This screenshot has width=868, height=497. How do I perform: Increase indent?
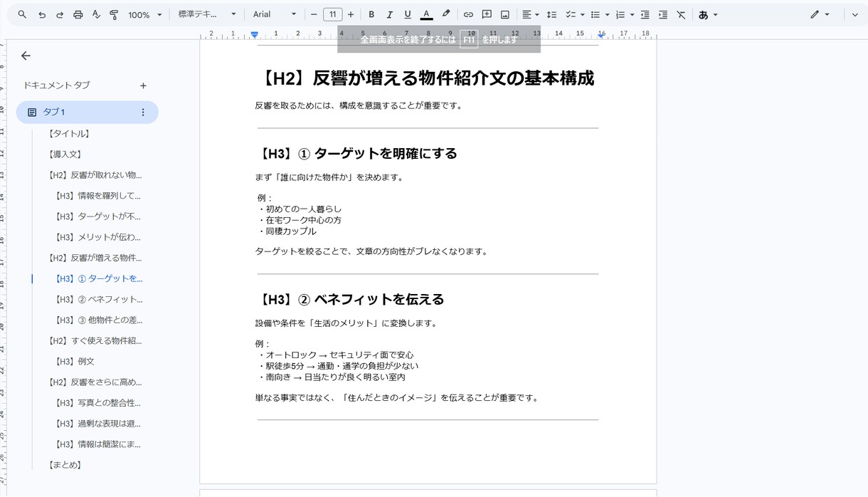point(663,14)
